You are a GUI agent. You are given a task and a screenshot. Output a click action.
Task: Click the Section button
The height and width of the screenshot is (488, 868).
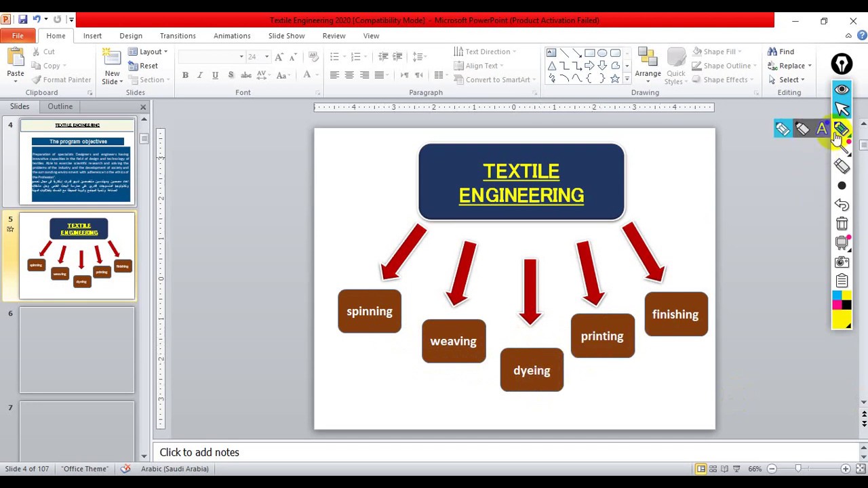click(148, 80)
